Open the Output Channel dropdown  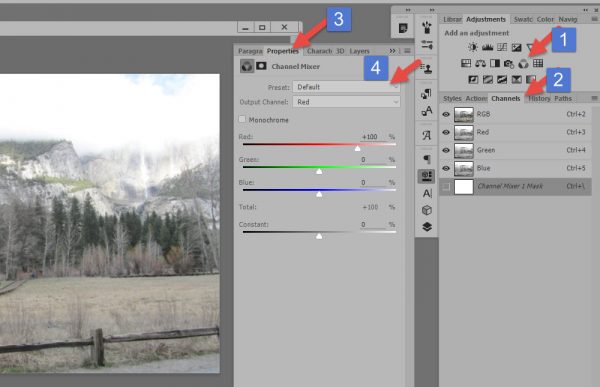[x=346, y=102]
